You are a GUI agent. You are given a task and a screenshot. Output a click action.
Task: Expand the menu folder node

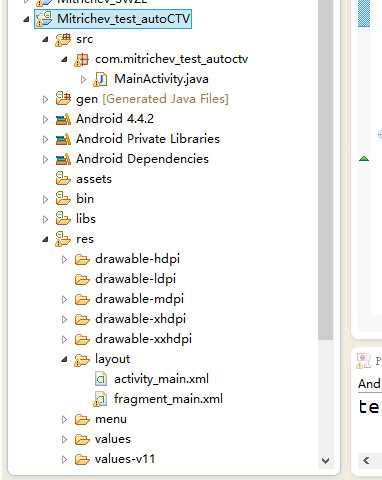tap(64, 419)
